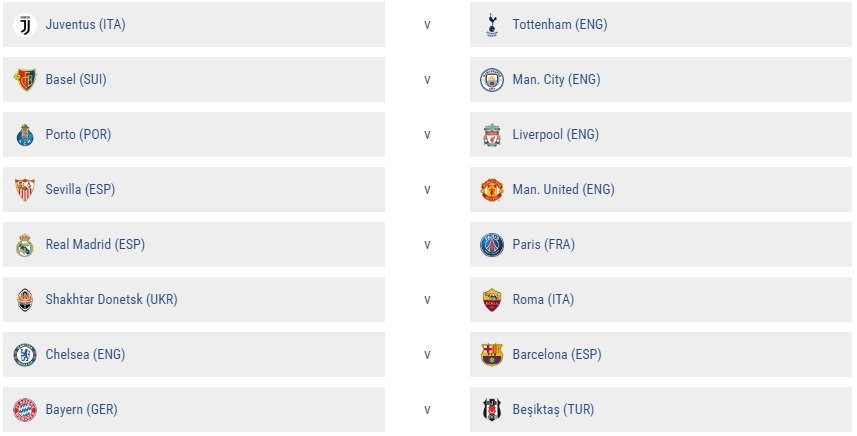Image resolution: width=857 pixels, height=436 pixels.
Task: Click the Beşiktaş club crest icon
Action: click(491, 410)
